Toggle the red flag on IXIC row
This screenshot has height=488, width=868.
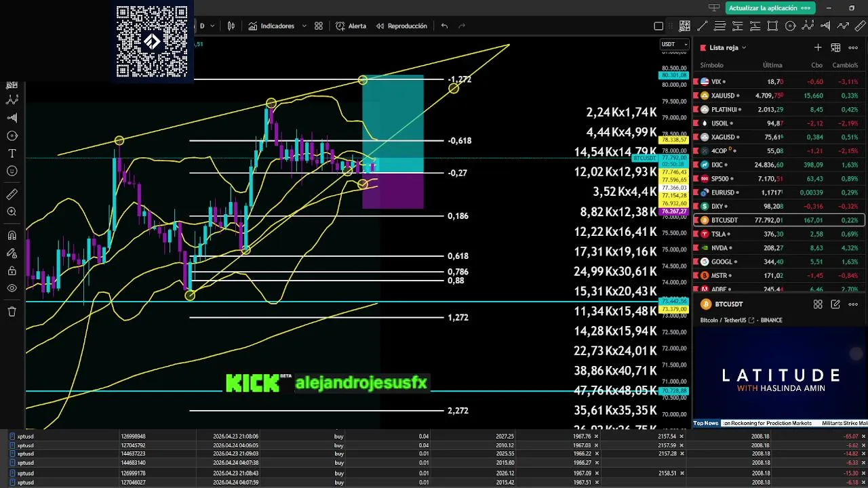coord(696,165)
